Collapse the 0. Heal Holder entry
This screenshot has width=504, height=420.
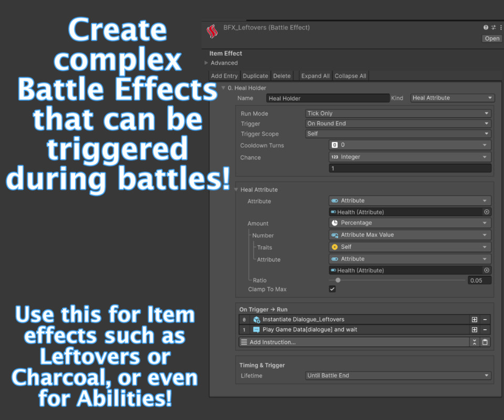[x=224, y=88]
